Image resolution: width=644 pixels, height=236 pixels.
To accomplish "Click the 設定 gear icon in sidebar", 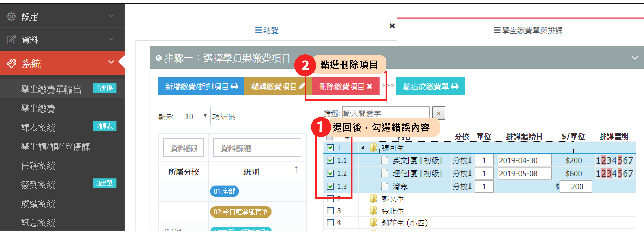I will coord(11,16).
